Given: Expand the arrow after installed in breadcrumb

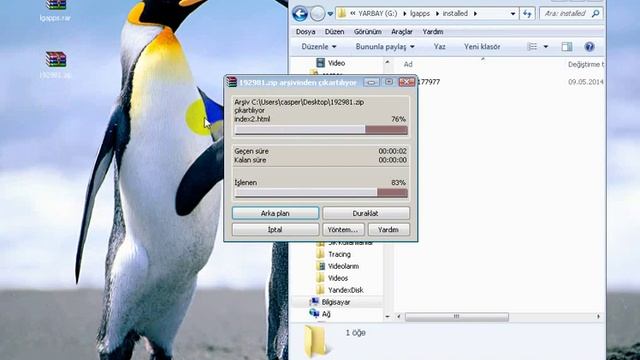Looking at the screenshot, I should point(475,14).
